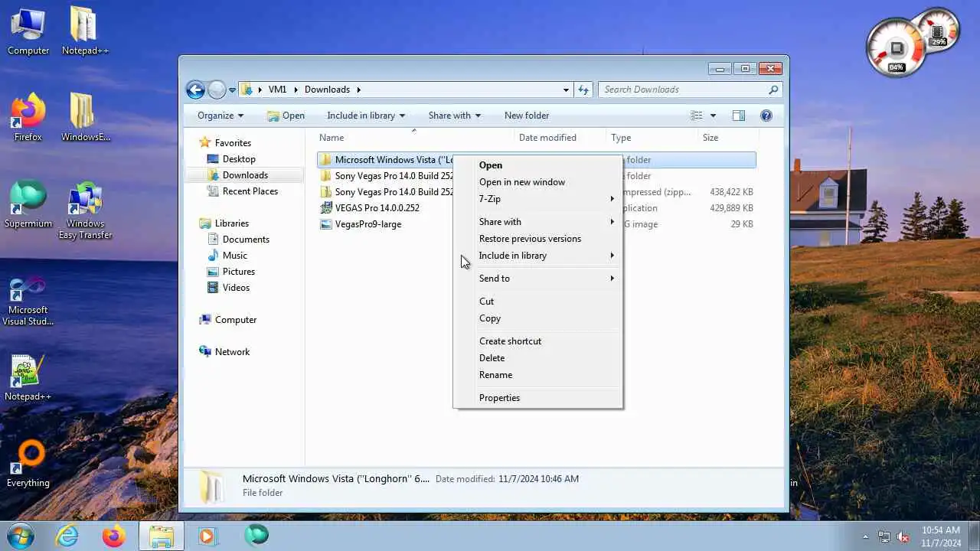Open the recent pages dropdown arrow
This screenshot has height=551, width=980.
click(x=232, y=90)
